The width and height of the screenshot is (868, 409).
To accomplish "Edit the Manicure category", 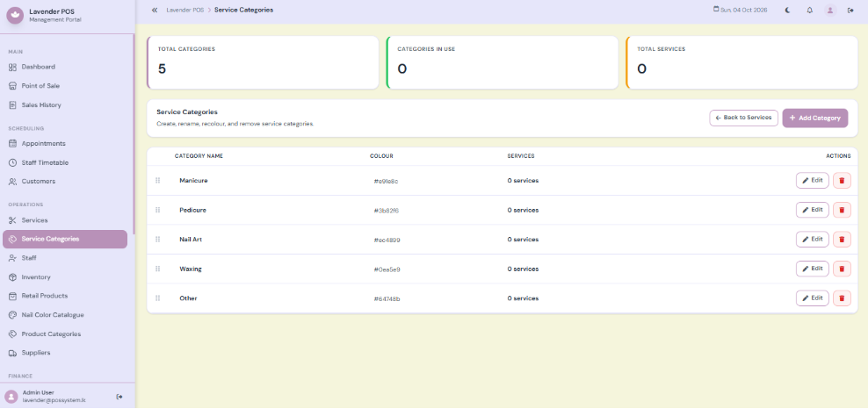I will pos(813,180).
